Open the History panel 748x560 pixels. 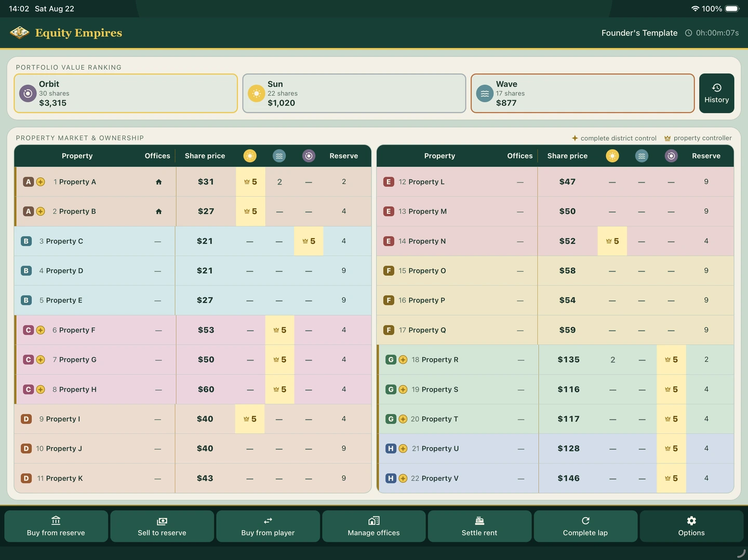(717, 93)
